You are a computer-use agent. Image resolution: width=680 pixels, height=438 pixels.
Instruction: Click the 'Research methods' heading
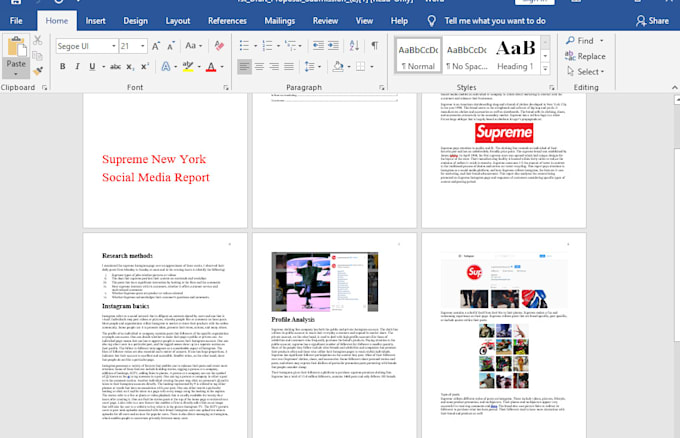tap(127, 256)
